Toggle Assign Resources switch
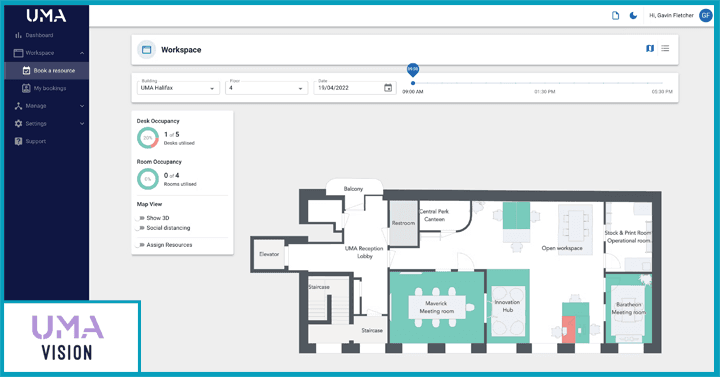 (x=140, y=245)
